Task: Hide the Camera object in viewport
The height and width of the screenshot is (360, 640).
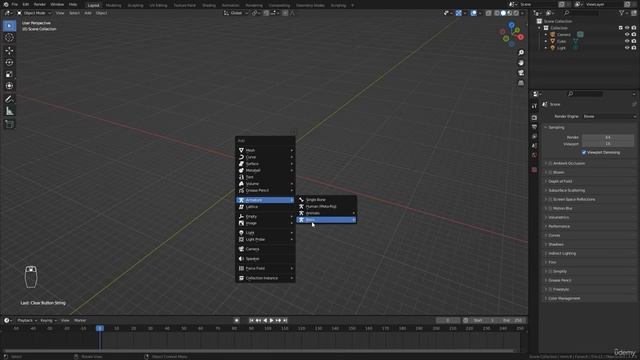Action: pos(627,35)
